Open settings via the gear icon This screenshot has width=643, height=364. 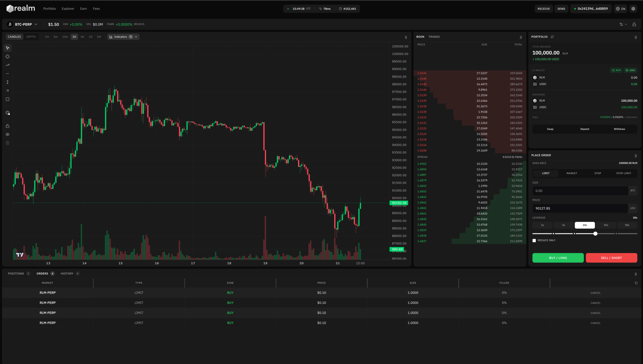tap(633, 9)
